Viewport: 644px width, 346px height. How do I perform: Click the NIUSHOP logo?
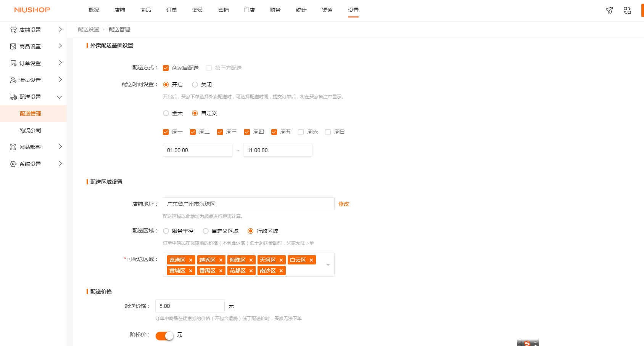32,10
